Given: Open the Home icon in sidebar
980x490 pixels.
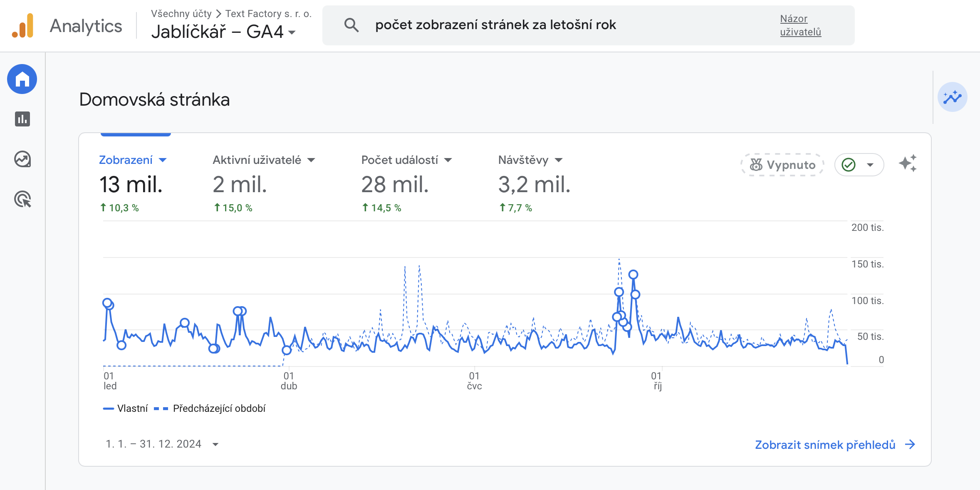Looking at the screenshot, I should pos(22,79).
